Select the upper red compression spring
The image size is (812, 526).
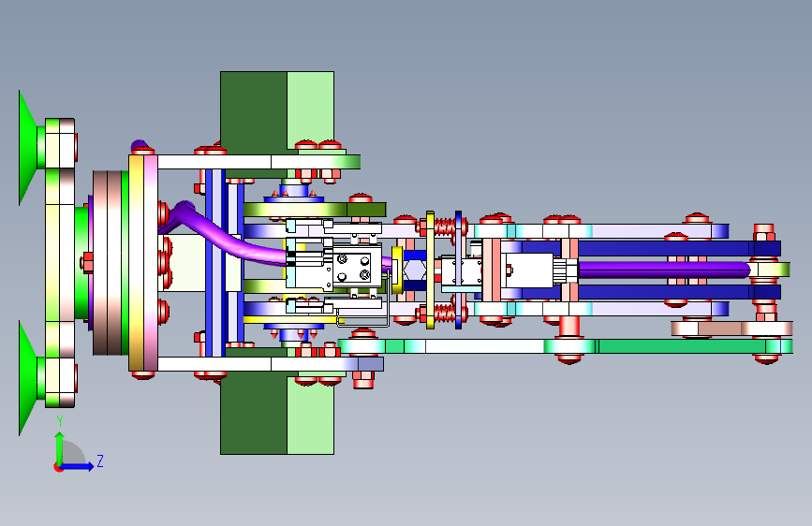coord(444,226)
